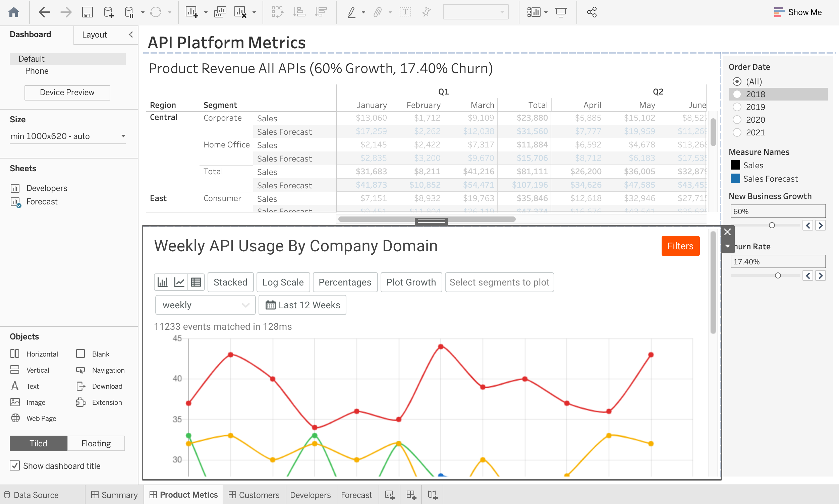Open the weekly interval dropdown
The width and height of the screenshot is (839, 504).
coord(205,305)
